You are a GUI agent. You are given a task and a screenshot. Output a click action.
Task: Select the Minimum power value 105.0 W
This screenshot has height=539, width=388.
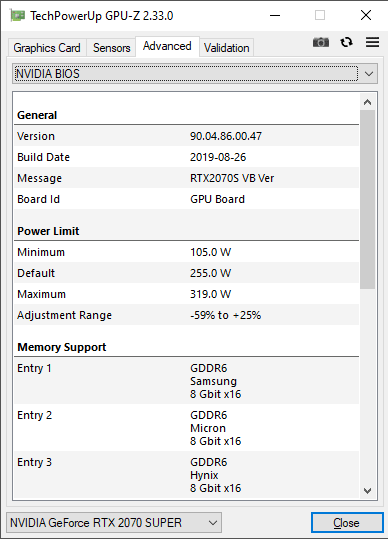[210, 252]
